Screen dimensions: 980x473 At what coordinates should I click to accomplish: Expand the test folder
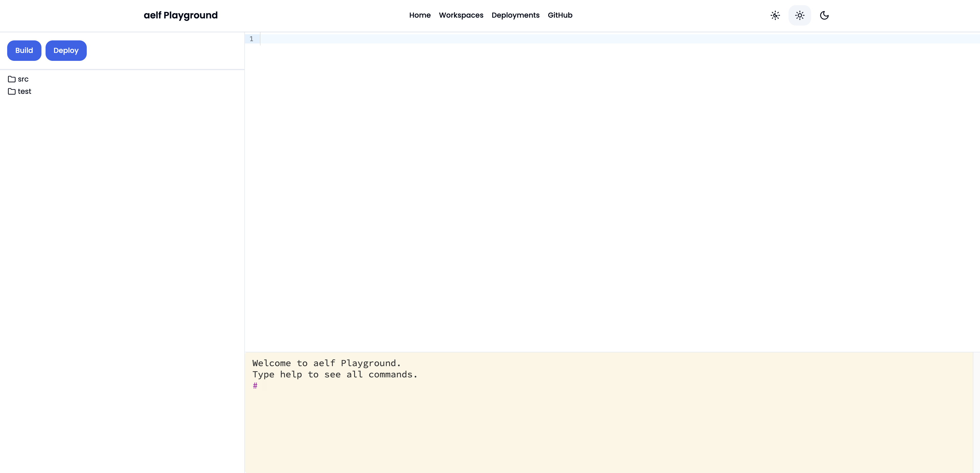coord(19,91)
